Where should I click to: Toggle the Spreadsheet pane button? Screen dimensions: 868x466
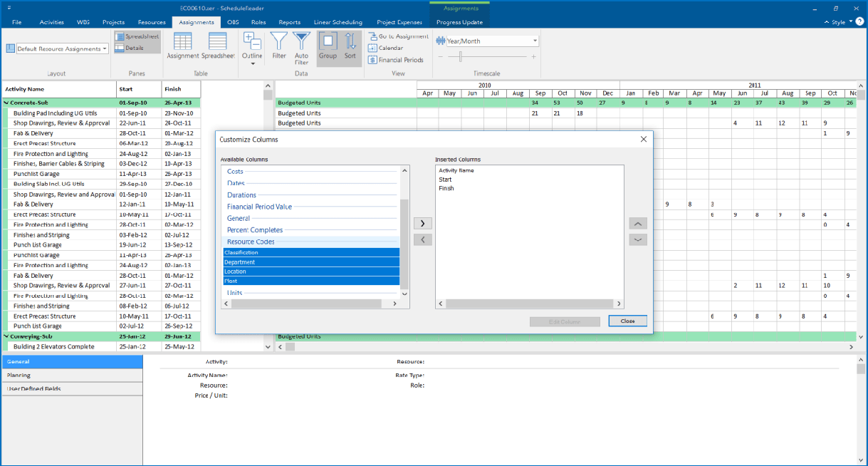(137, 36)
